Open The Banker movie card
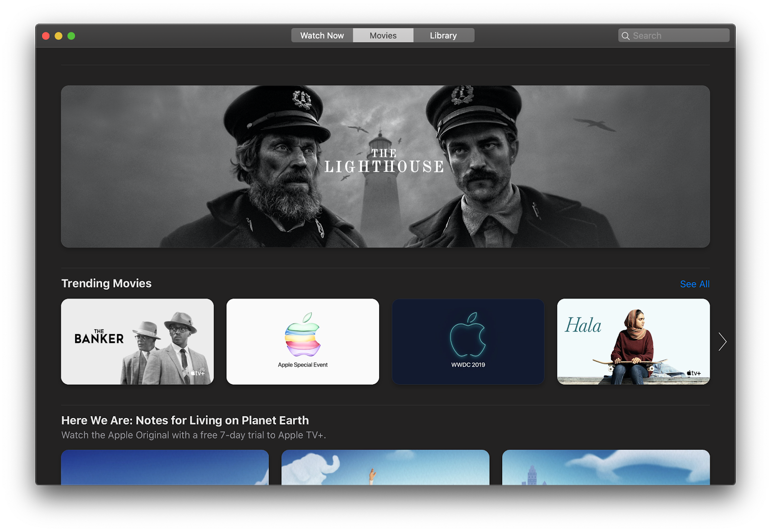 137,341
